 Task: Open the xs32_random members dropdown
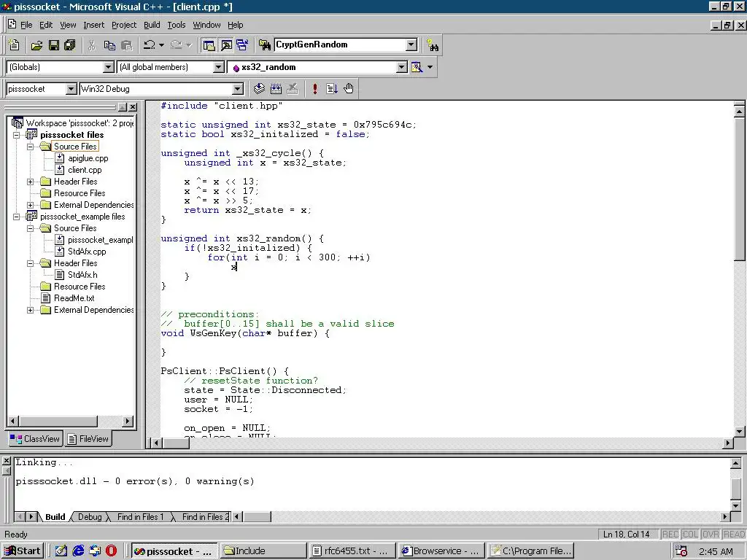pos(402,67)
